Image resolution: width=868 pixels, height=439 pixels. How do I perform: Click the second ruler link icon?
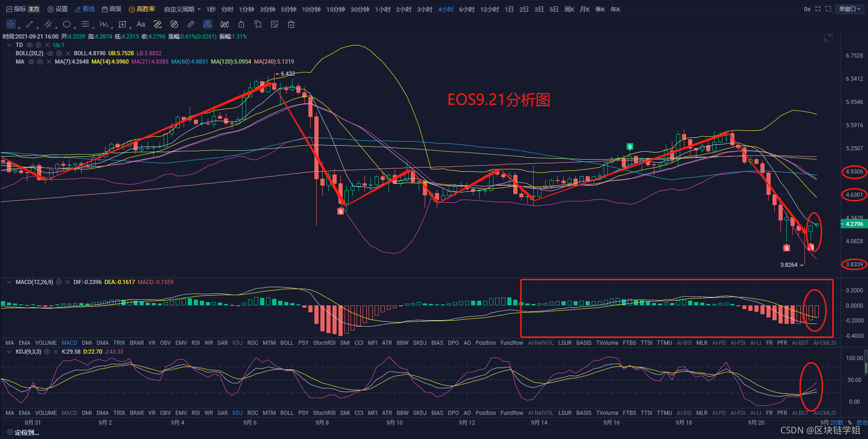(174, 24)
